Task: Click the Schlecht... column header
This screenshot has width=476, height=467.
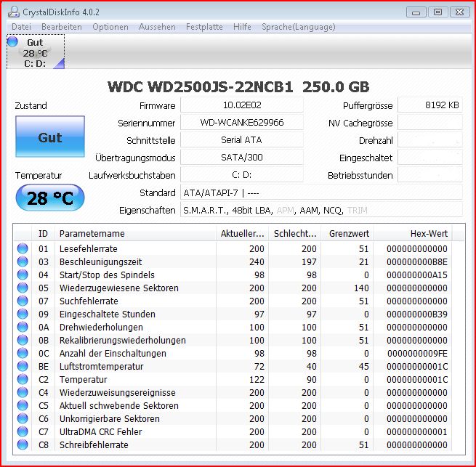Action: click(x=295, y=233)
